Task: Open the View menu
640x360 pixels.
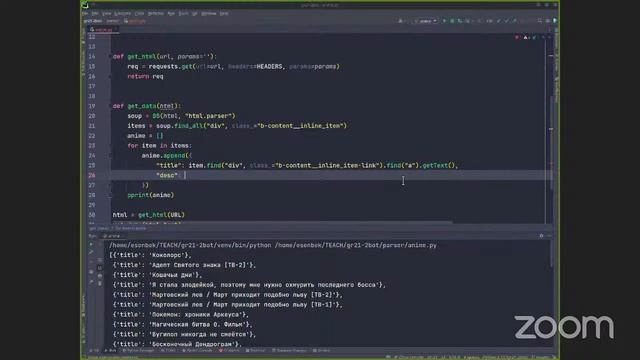Action: pyautogui.click(x=107, y=13)
